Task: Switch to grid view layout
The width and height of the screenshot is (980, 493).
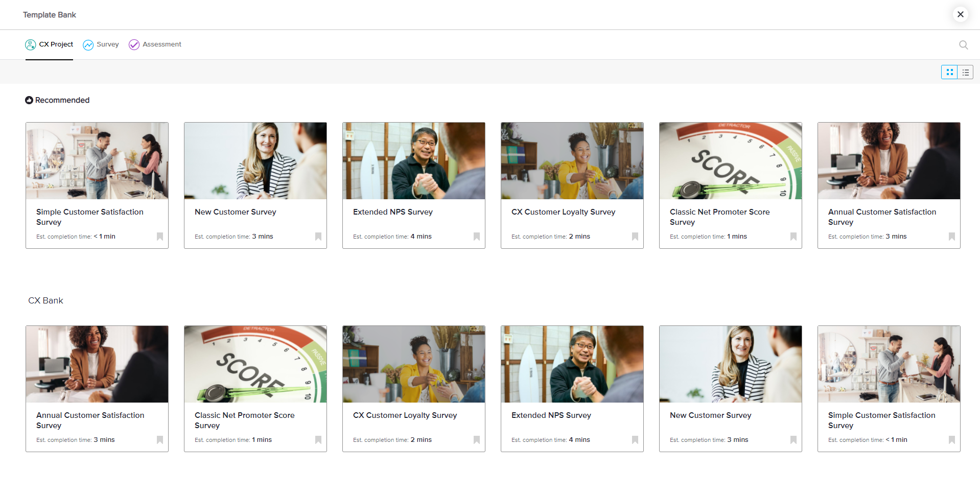Action: 949,73
